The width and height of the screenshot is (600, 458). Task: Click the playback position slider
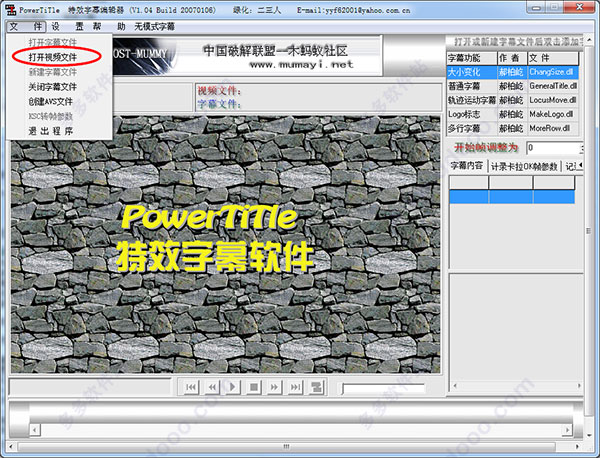point(383,388)
